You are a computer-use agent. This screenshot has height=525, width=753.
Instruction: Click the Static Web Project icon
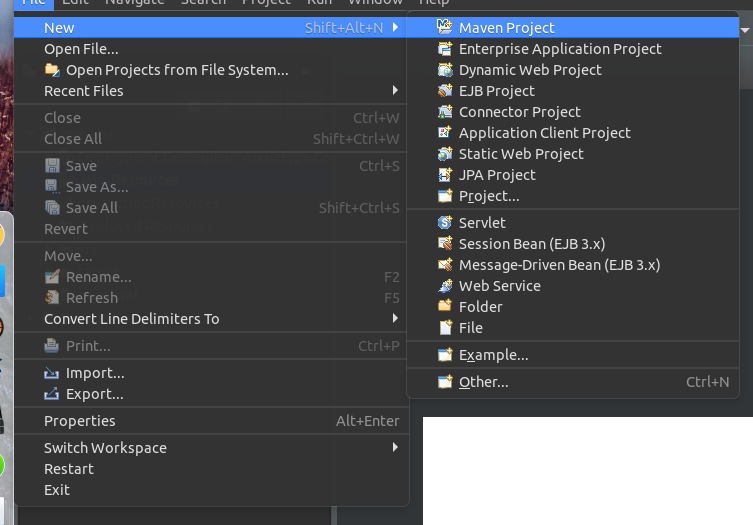pyautogui.click(x=445, y=154)
